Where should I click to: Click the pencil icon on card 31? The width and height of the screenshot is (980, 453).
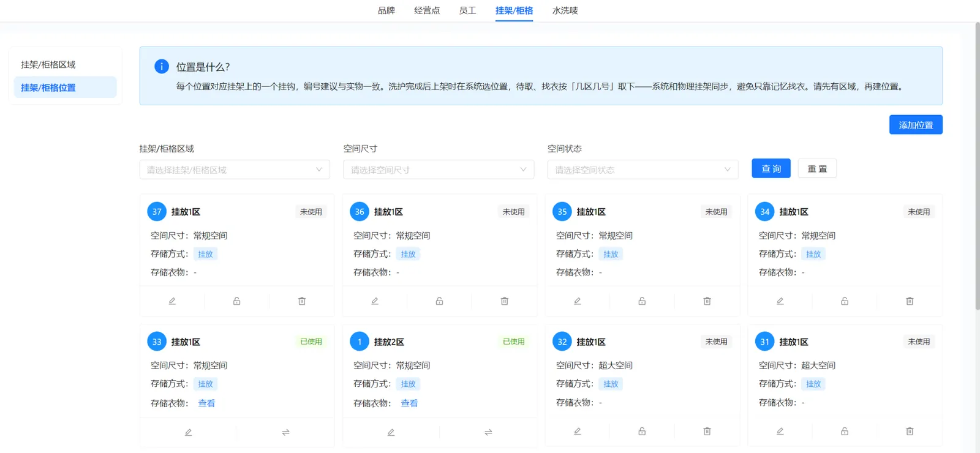780,432
